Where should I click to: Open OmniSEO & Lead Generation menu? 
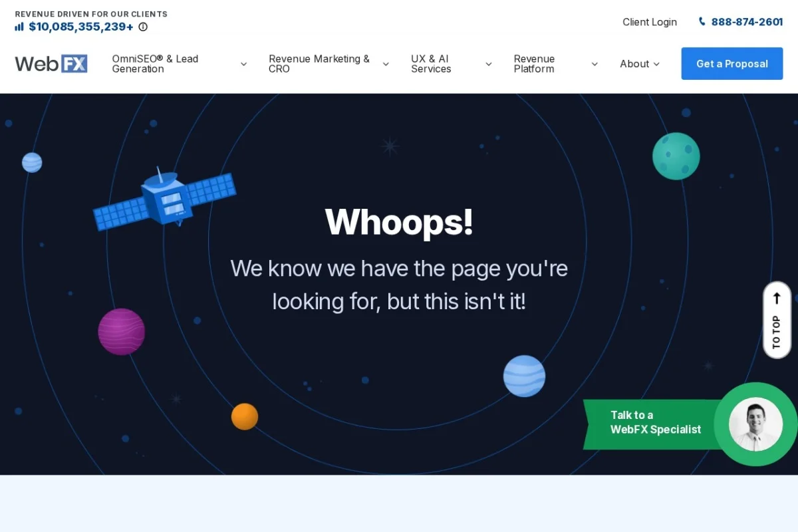pyautogui.click(x=156, y=64)
